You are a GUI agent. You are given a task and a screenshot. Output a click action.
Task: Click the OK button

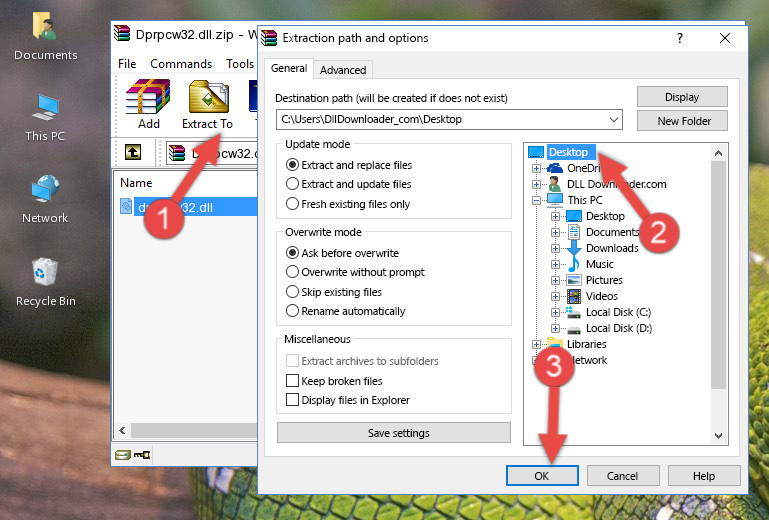[x=542, y=476]
